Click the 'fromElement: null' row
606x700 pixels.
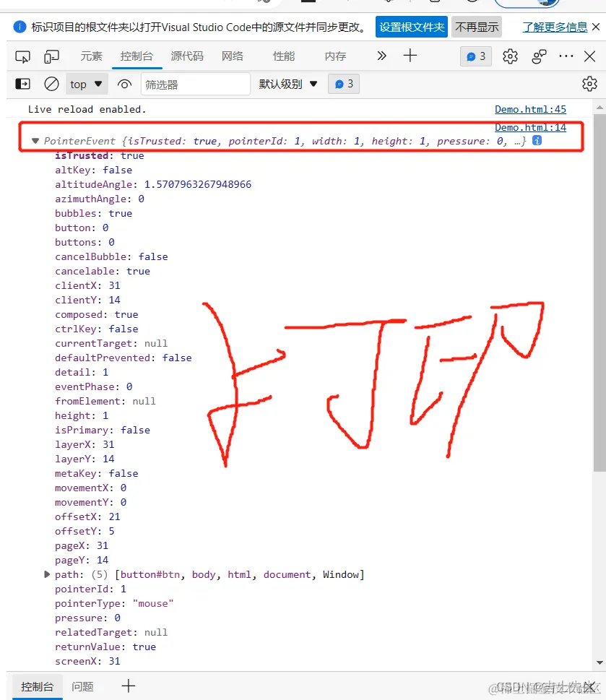coord(105,402)
